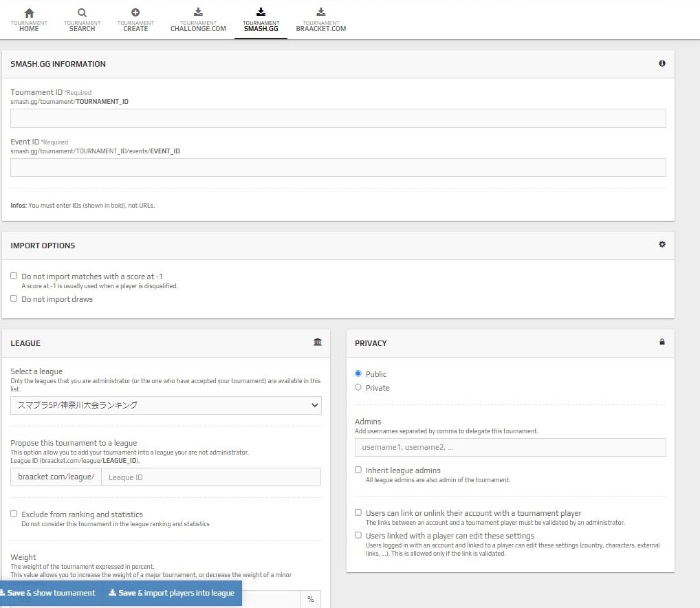This screenshot has height=608, width=700.
Task: Open Tournament Home via house icon
Action: point(29,12)
